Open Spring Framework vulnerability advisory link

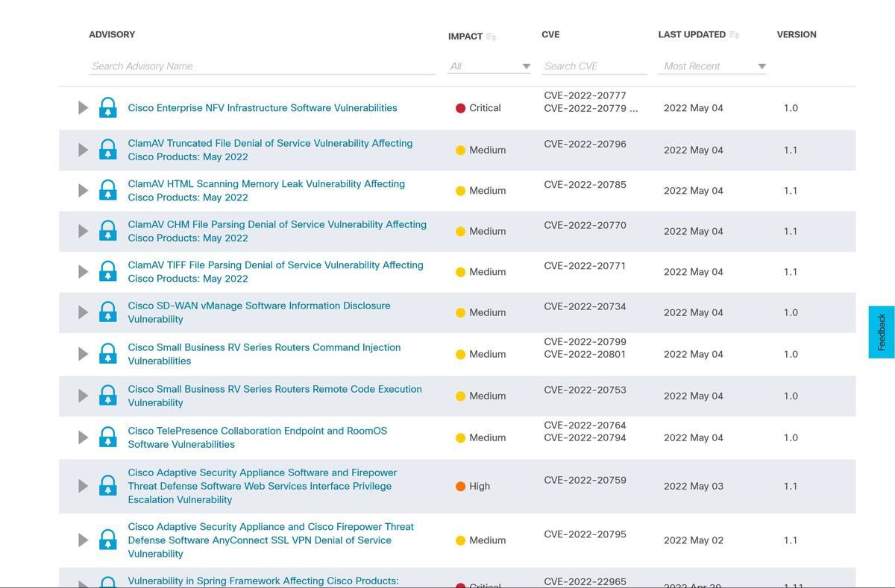tap(263, 581)
